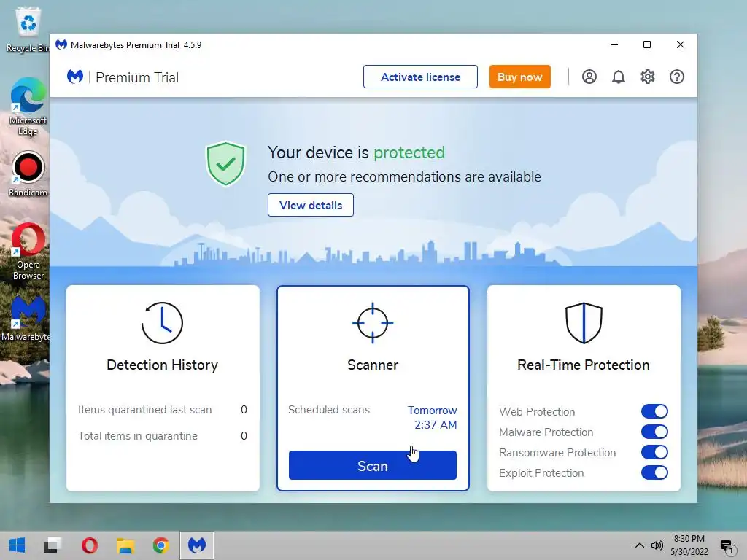The image size is (747, 560).
Task: Click the Malwarebytes title bar logo
Action: click(61, 44)
